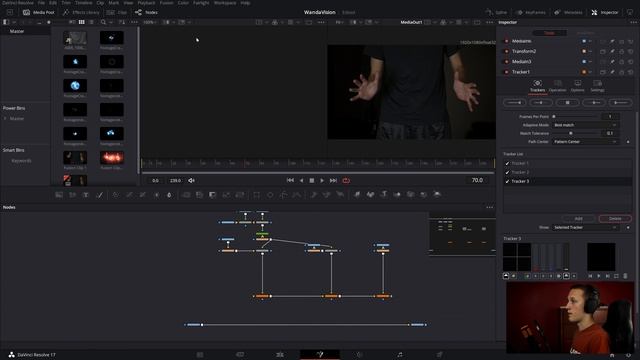640x360 pixels.
Task: Click the track forward button
Action: pyautogui.click(x=620, y=103)
